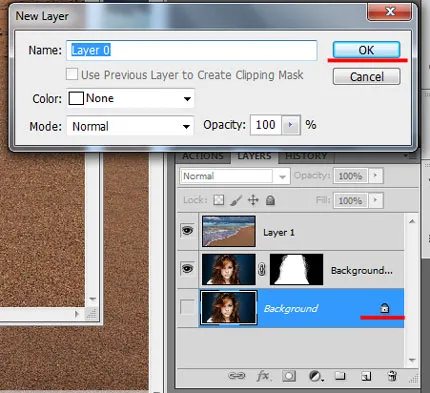Open Layers panel Opacity slider arrow
Viewport: 430px width, 393px height.
tap(375, 176)
